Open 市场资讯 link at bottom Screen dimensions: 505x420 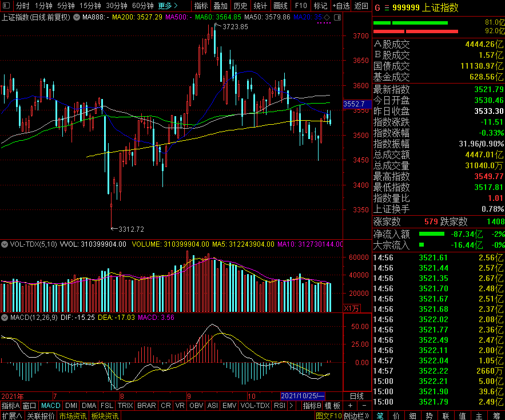pos(73,415)
